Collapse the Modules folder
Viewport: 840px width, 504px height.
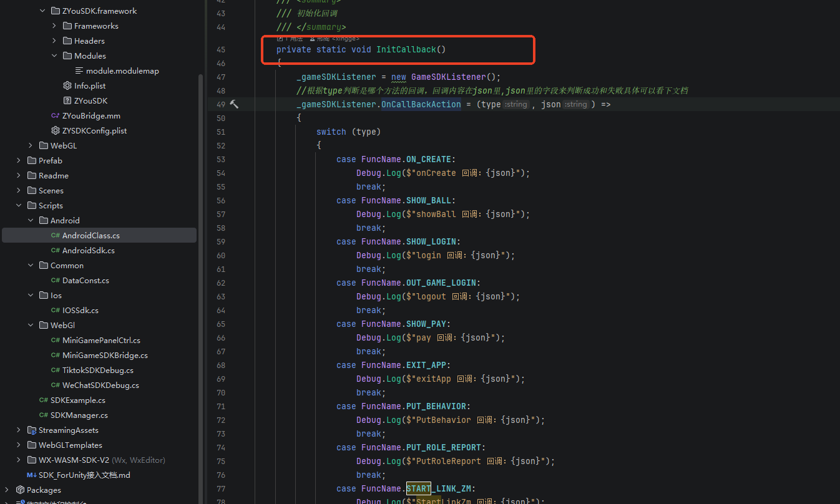click(x=54, y=56)
